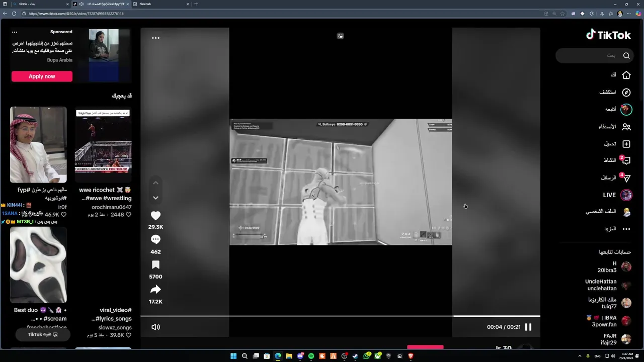Image resolution: width=644 pixels, height=362 pixels.
Task: Click the video progress bar
Action: click(340, 316)
